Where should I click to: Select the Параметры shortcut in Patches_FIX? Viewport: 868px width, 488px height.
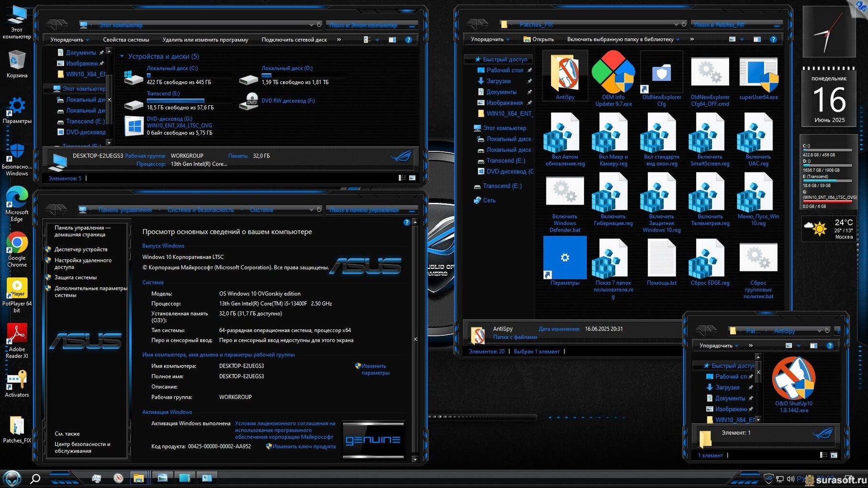[565, 261]
